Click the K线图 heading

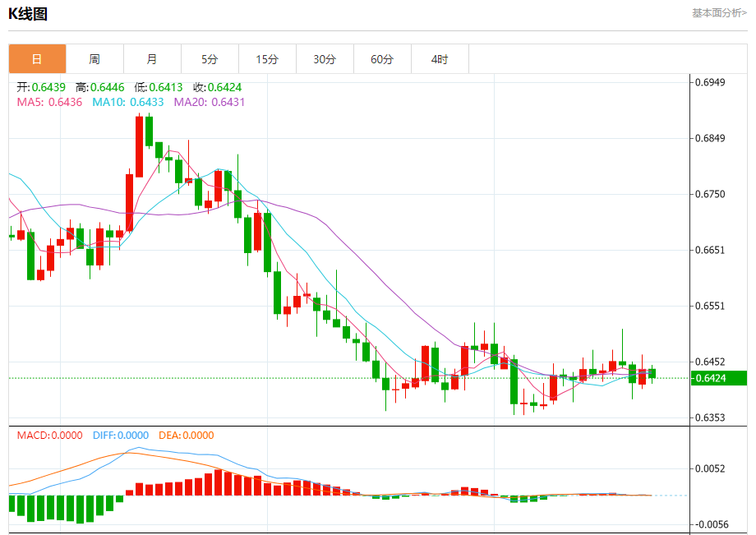[x=28, y=14]
